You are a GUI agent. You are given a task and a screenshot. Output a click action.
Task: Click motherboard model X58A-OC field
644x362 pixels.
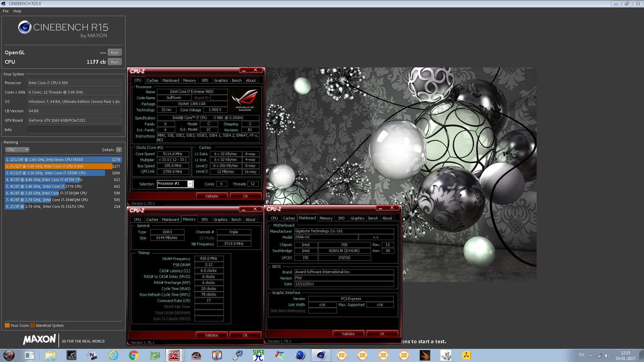tap(326, 237)
